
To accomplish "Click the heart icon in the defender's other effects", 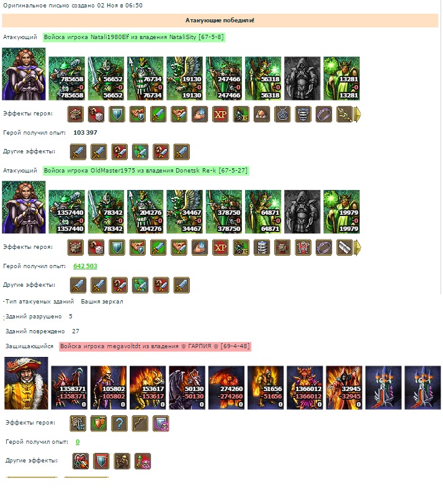I will point(81,461).
